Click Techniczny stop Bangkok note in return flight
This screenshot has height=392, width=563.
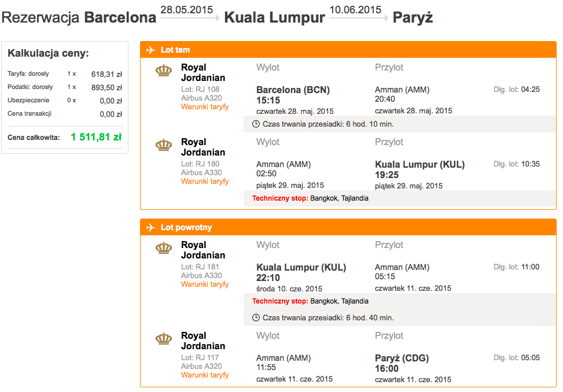310,301
